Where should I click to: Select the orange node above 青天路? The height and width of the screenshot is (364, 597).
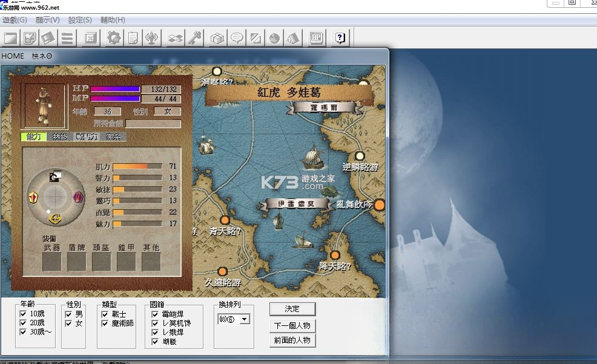pos(225,220)
